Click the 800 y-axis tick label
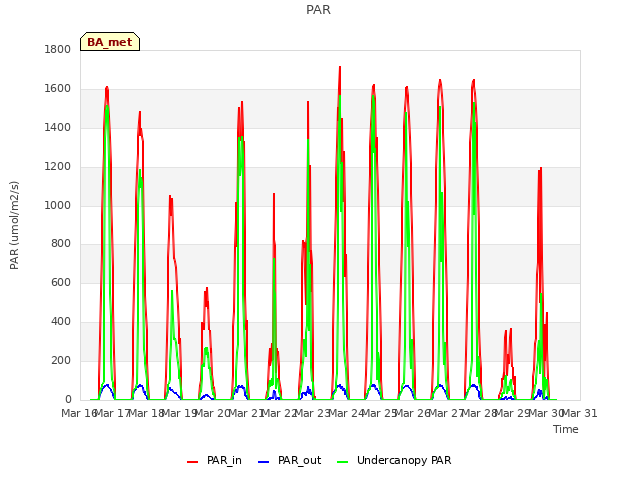640x480 pixels. point(61,244)
